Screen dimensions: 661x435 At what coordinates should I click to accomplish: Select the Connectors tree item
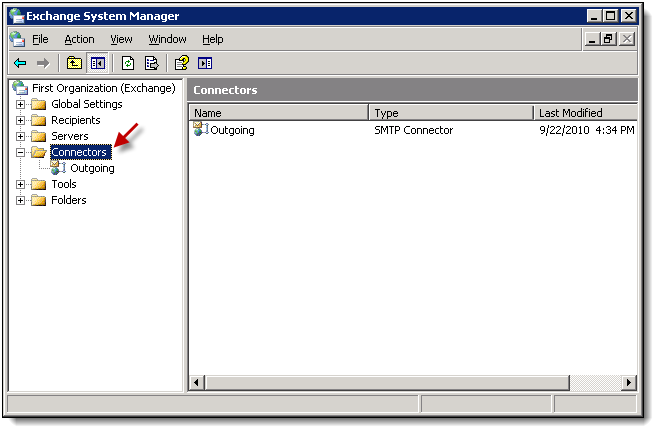pos(81,152)
